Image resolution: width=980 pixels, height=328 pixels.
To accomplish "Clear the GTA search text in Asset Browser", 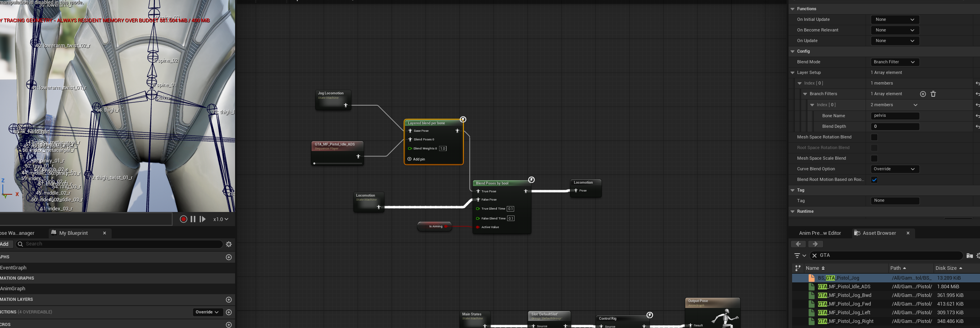I will pos(815,256).
